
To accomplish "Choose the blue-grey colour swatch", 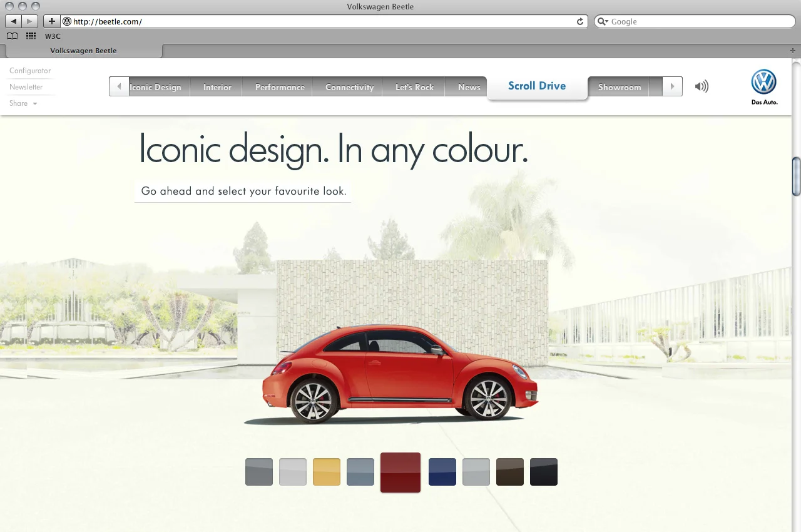I will click(360, 472).
